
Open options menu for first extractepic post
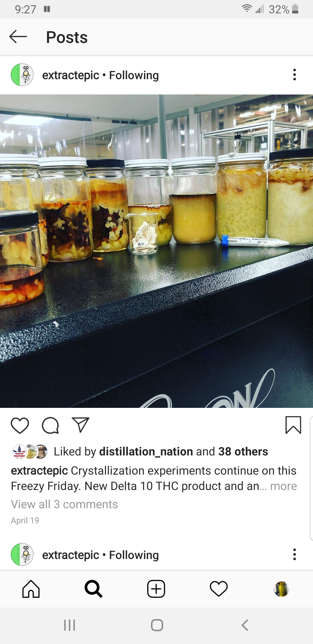(x=294, y=75)
